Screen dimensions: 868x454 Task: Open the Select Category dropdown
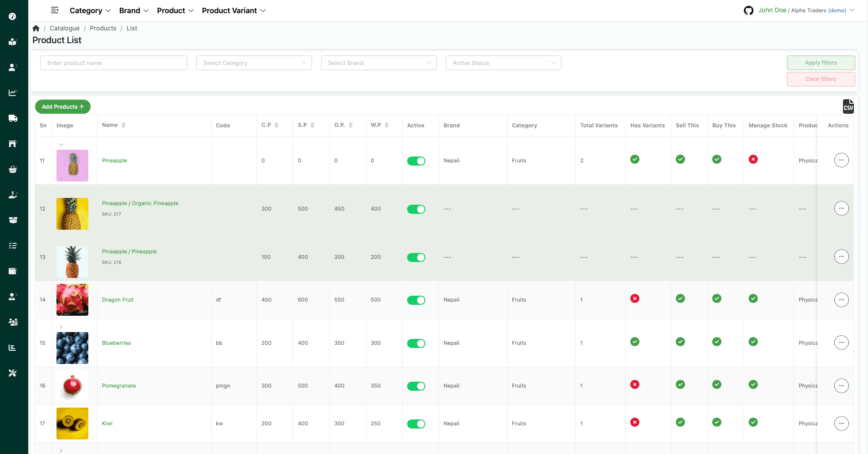(254, 63)
